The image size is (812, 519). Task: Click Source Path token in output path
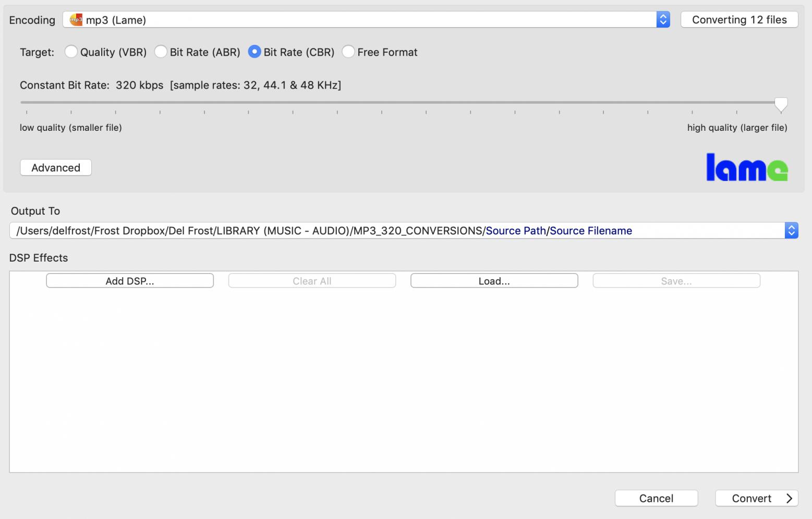point(515,231)
